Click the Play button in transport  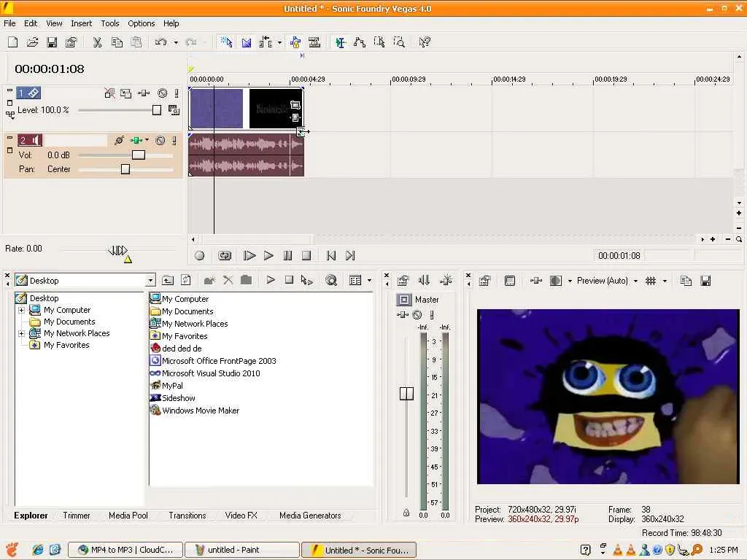tap(268, 256)
